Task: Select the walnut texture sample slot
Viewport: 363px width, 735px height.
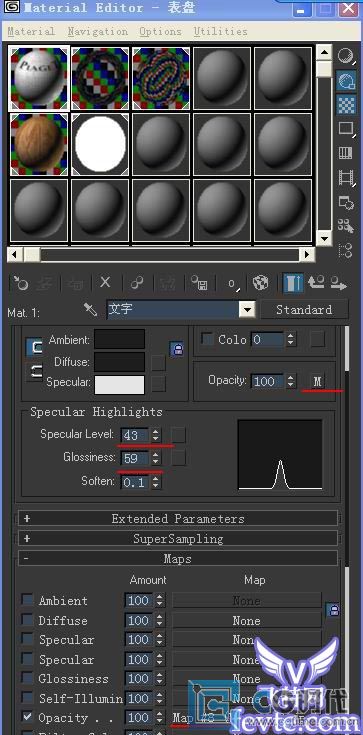Action: (x=39, y=143)
